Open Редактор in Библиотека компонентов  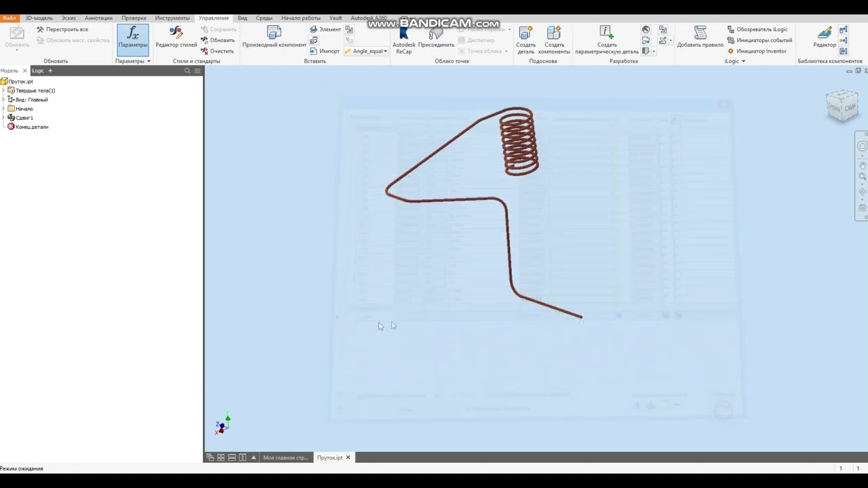pyautogui.click(x=825, y=38)
